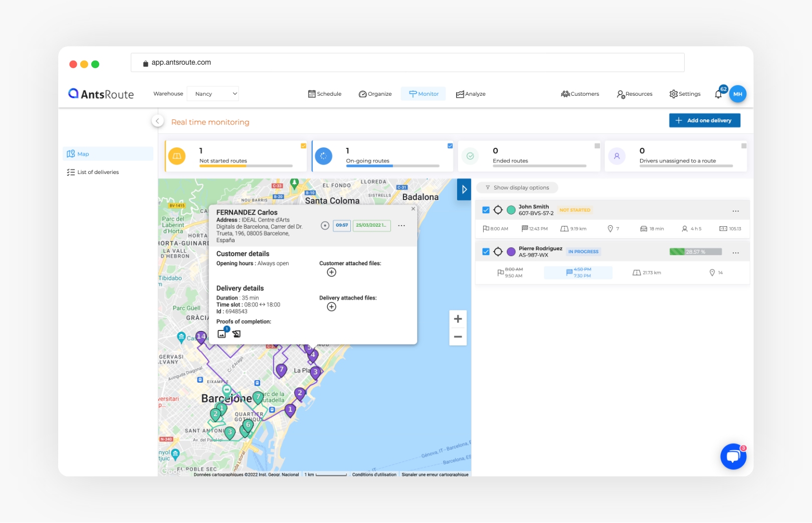Screen dimensions: 812x523
Task: Click Pierre Rodriguez's 7:30 PM end time
Action: (x=582, y=276)
